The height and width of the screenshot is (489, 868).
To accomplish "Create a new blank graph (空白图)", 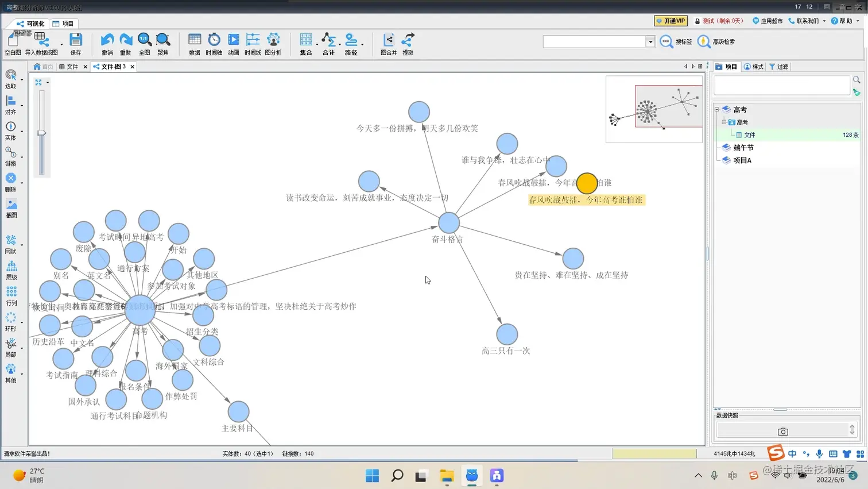I will [13, 44].
